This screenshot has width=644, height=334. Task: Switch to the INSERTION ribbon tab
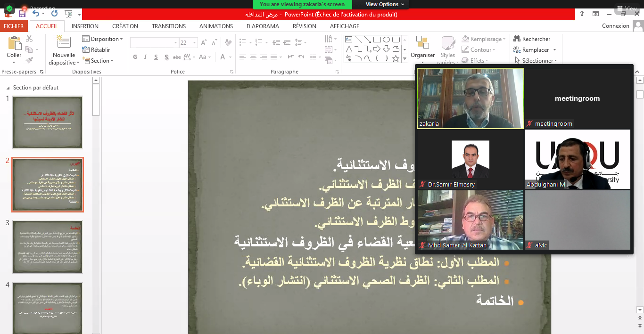click(x=85, y=26)
